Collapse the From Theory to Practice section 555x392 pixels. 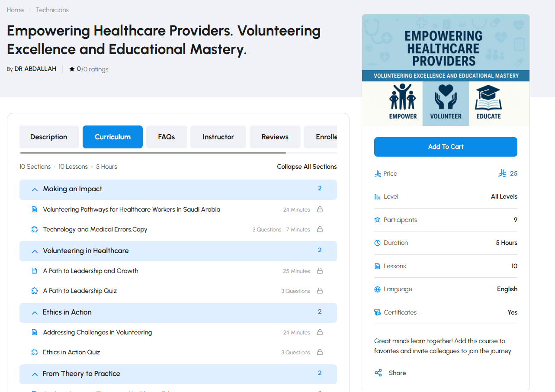coord(35,374)
